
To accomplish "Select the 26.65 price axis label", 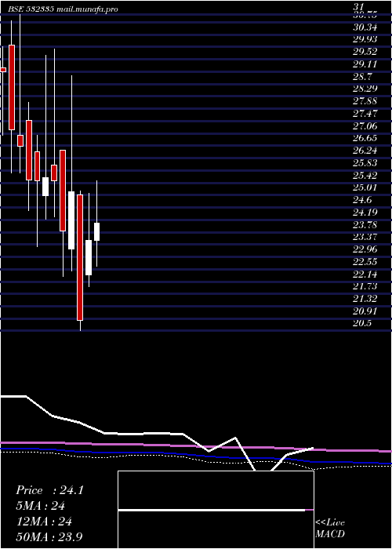I will pyautogui.click(x=365, y=138).
